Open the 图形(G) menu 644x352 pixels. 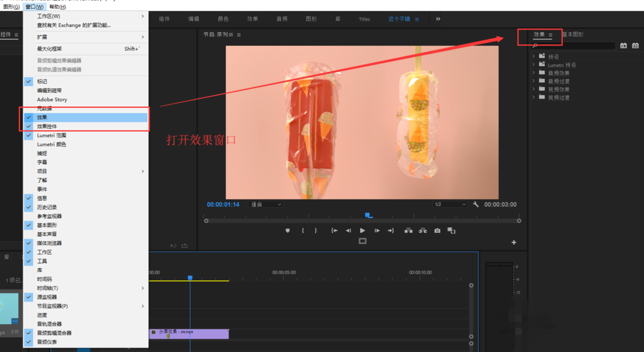pyautogui.click(x=11, y=6)
